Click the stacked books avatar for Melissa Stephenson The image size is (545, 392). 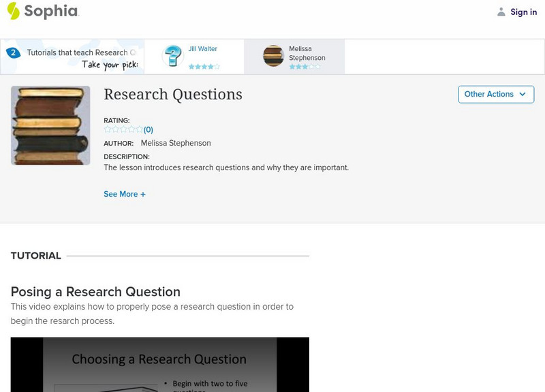tap(275, 56)
